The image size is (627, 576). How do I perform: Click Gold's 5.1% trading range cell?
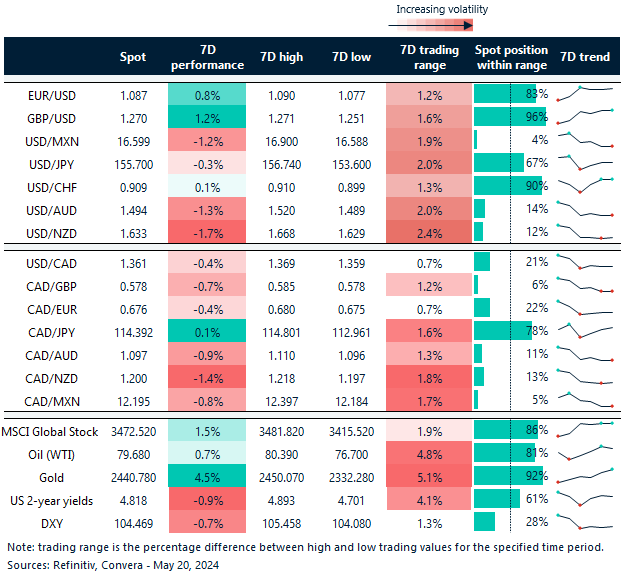click(429, 475)
